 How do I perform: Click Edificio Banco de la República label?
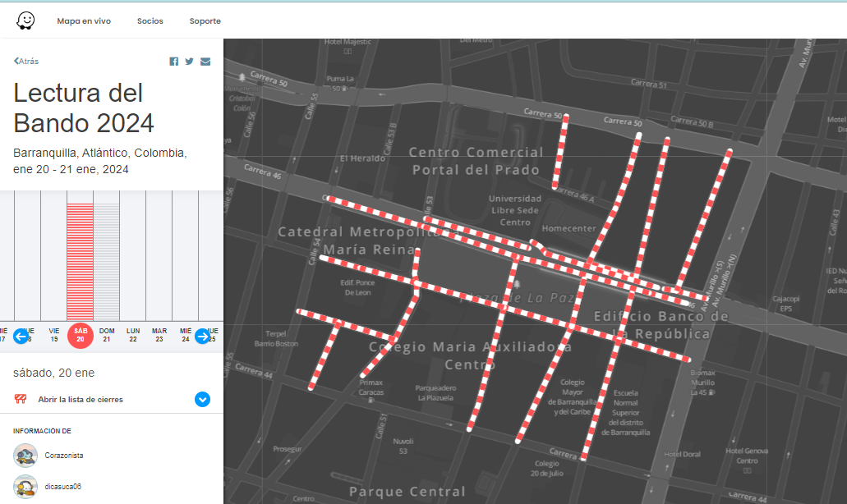pos(661,325)
